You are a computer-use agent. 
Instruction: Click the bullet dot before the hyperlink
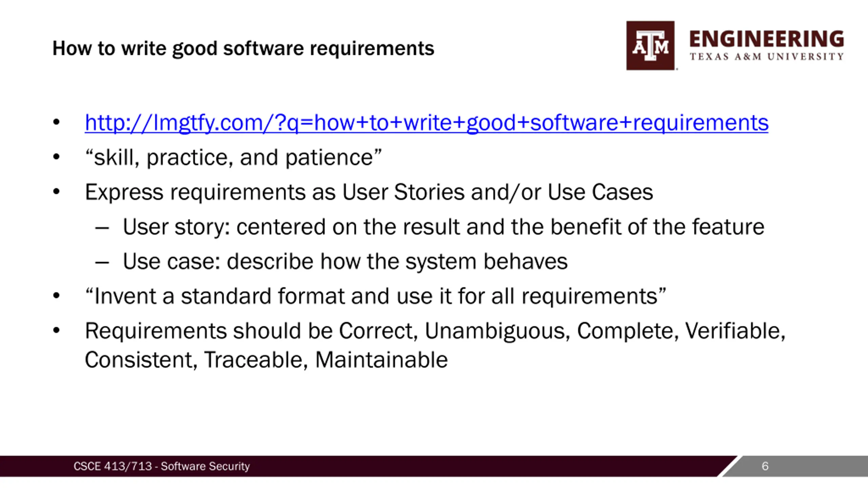(x=56, y=122)
